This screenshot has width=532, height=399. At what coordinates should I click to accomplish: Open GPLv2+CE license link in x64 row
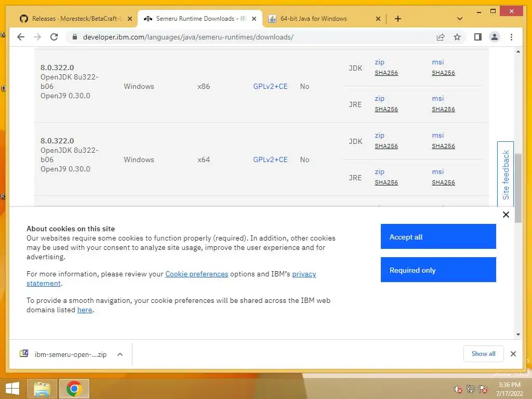[x=270, y=159]
